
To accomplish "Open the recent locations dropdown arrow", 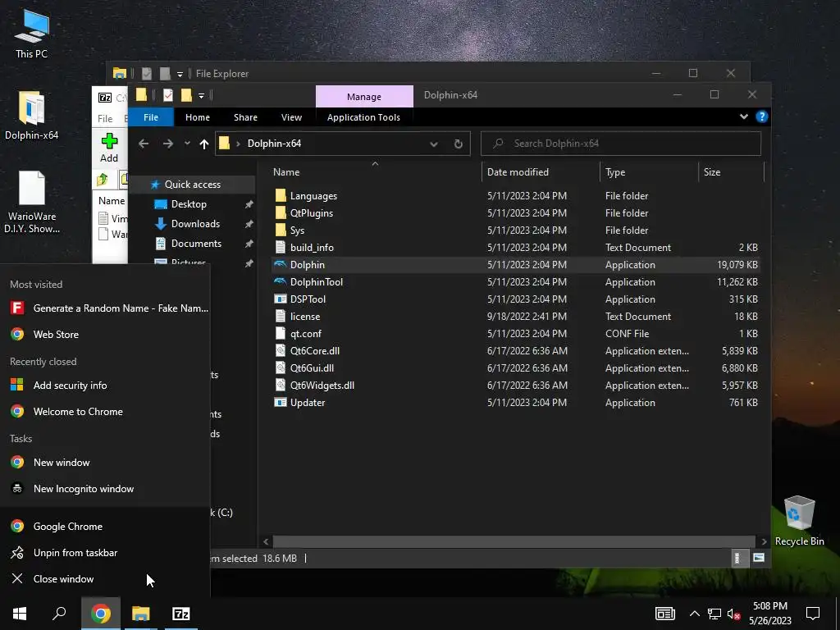I will click(187, 144).
